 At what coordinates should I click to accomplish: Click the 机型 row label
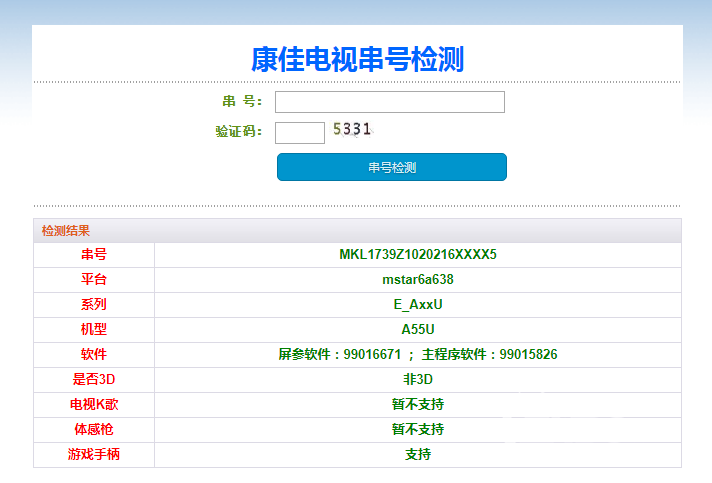pyautogui.click(x=94, y=329)
